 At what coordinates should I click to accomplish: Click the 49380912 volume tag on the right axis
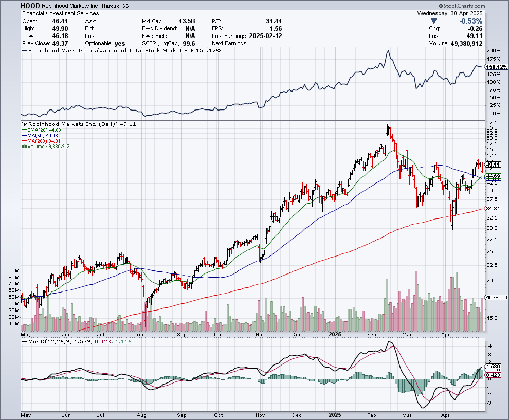pyautogui.click(x=497, y=297)
